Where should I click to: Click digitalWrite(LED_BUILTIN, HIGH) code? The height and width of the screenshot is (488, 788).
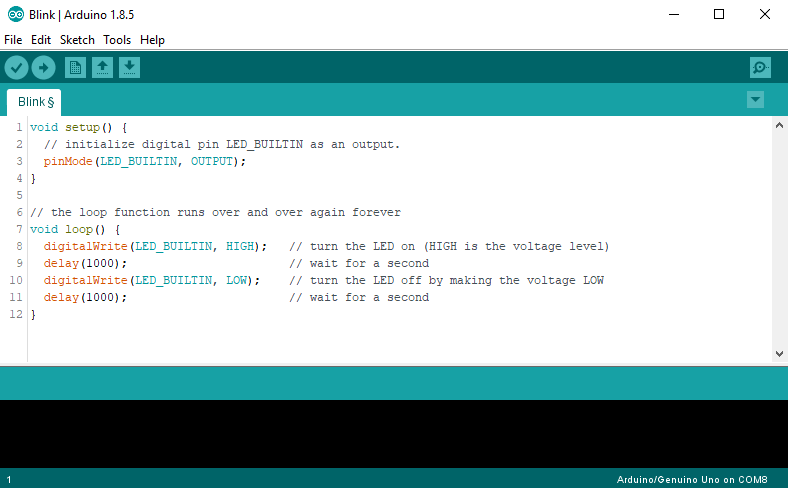point(155,246)
